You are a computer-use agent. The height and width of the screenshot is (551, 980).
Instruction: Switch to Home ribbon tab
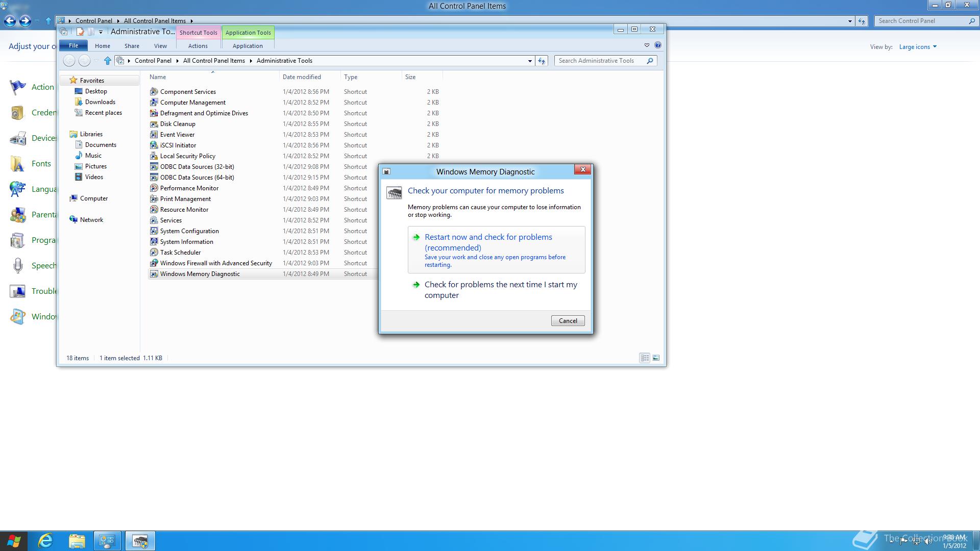(x=103, y=46)
